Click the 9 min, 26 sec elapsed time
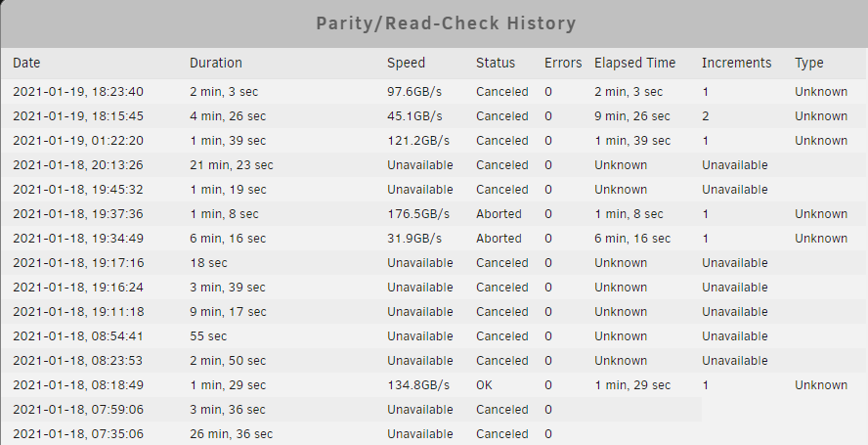 pos(632,115)
